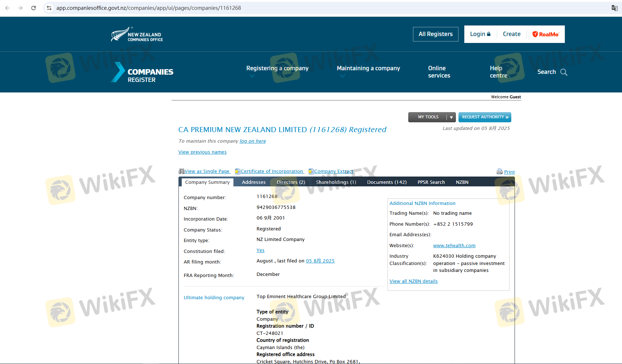Click the browser forward arrow

(x=20, y=8)
